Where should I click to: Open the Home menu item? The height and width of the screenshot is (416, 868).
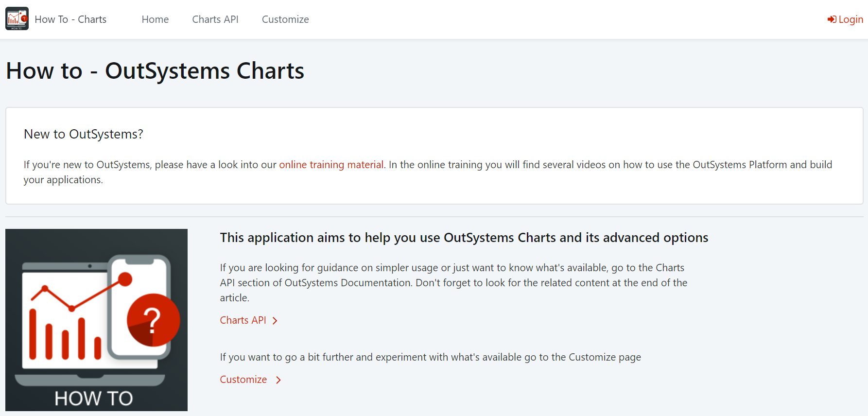coord(155,19)
